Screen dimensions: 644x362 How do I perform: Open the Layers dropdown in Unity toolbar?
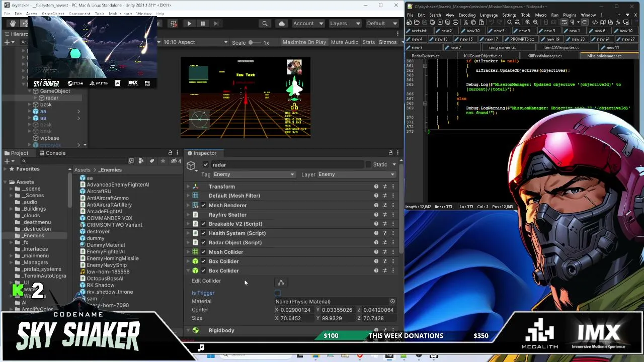click(345, 24)
